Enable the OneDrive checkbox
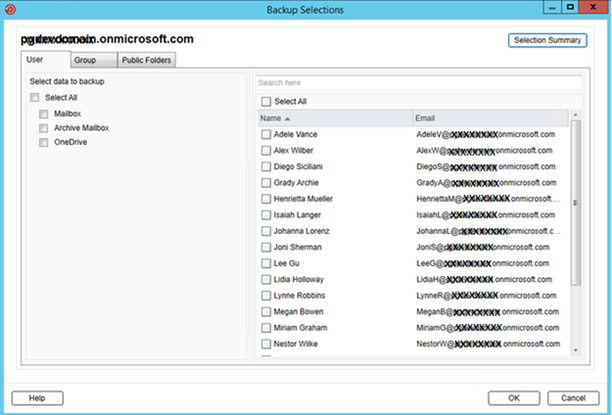This screenshot has height=415, width=612. (x=43, y=142)
